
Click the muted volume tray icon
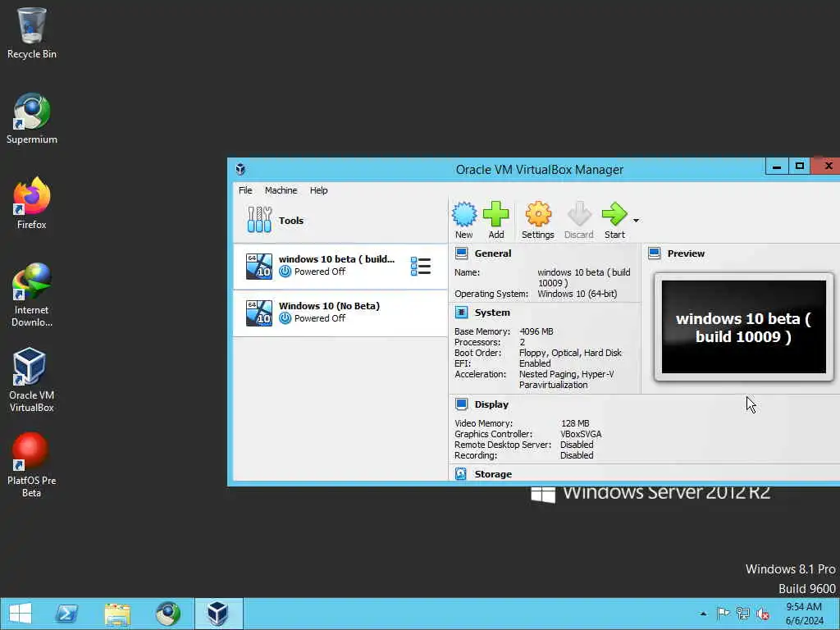pos(763,614)
